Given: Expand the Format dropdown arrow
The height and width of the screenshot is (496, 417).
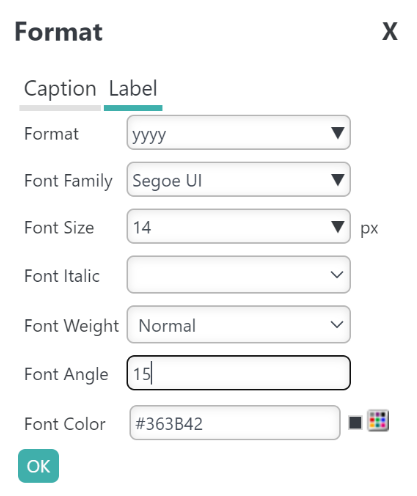Looking at the screenshot, I should 337,133.
